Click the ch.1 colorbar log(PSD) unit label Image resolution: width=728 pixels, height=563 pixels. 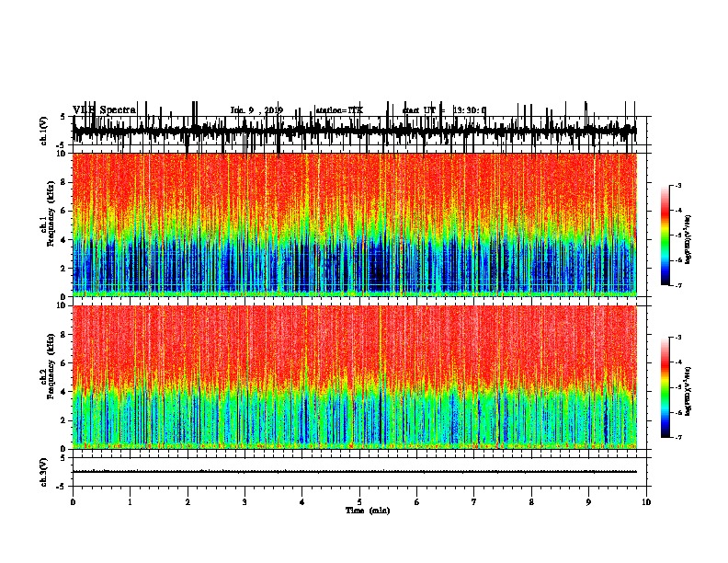(688, 239)
